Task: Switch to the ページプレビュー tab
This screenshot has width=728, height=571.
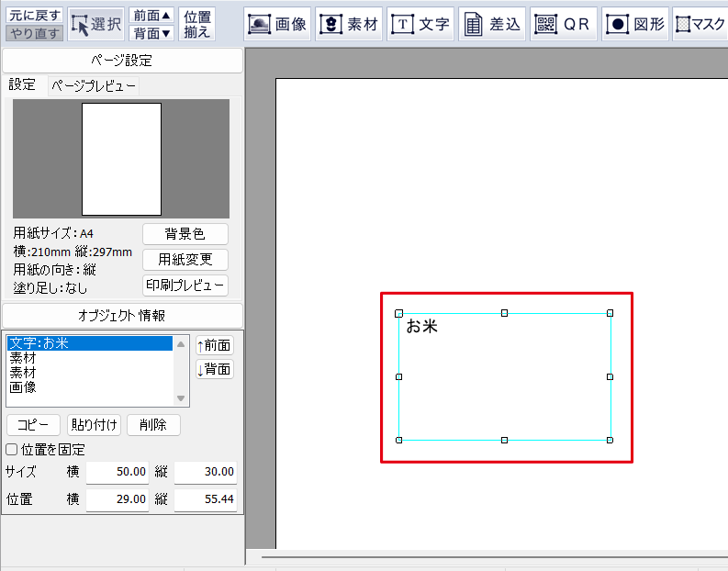Action: point(93,85)
